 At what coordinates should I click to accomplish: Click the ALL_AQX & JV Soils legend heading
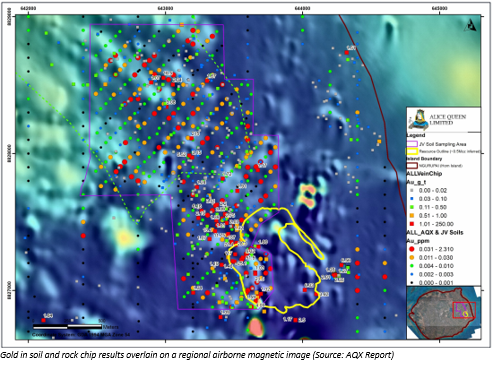click(435, 232)
